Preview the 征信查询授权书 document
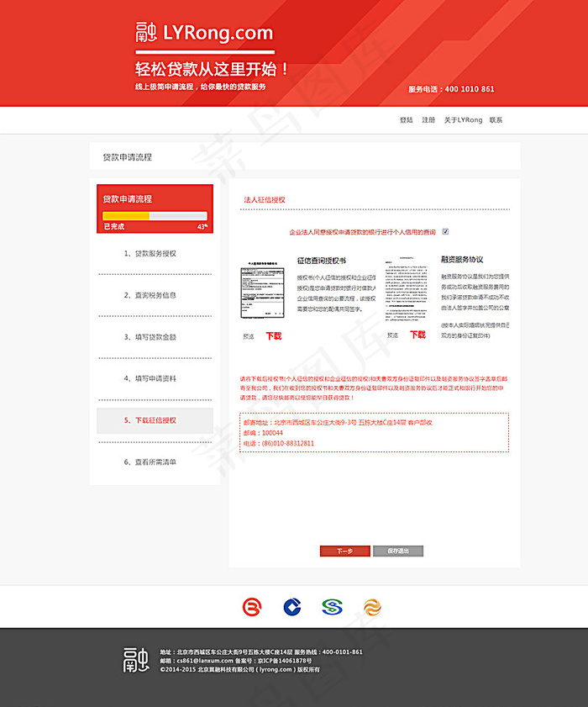The height and width of the screenshot is (707, 588). 249,336
